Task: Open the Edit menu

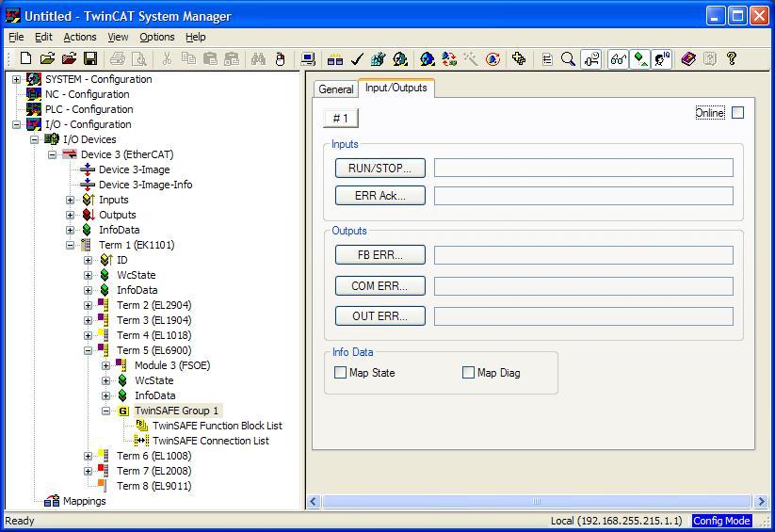Action: click(x=43, y=37)
